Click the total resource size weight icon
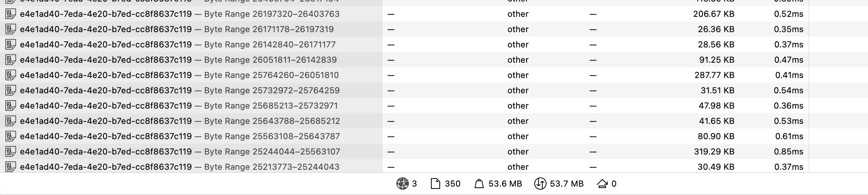This screenshot has width=868, height=195. [479, 184]
